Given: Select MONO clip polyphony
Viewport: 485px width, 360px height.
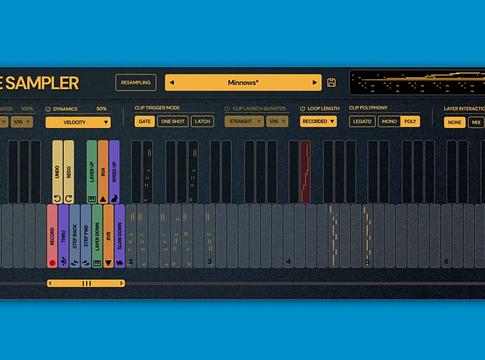Looking at the screenshot, I should pyautogui.click(x=389, y=121).
